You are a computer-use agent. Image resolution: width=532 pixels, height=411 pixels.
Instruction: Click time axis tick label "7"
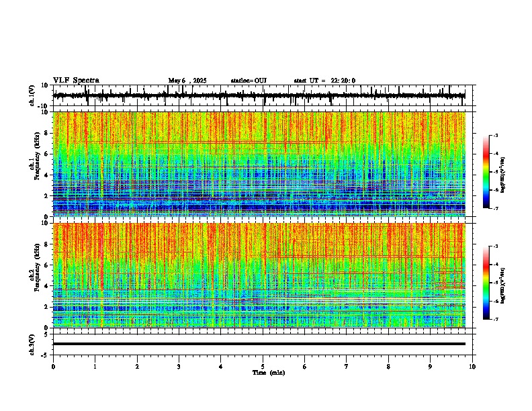[x=347, y=367]
